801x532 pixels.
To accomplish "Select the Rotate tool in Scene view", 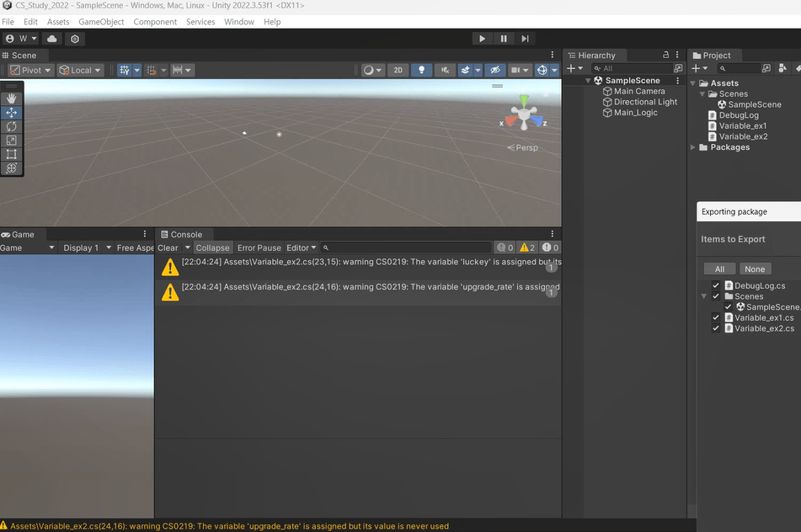I will point(11,126).
